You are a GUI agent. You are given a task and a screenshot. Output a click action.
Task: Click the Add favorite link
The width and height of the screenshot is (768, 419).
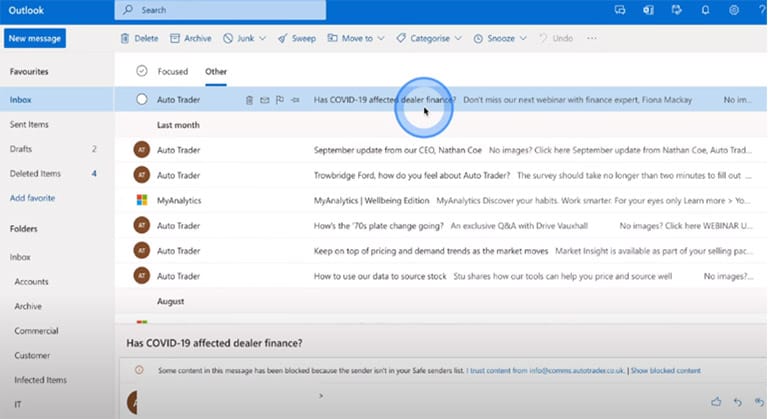click(x=32, y=198)
